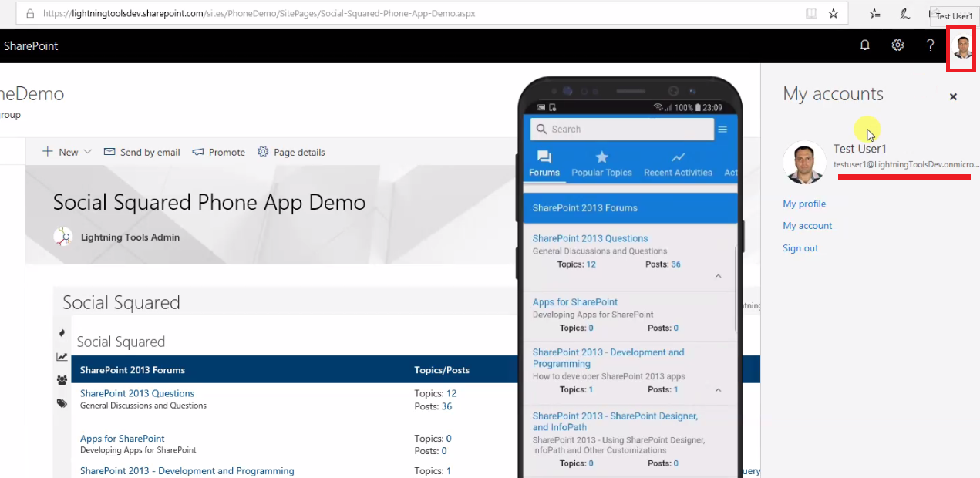
Task: Collapse Development and Programming chevron in phone
Action: click(x=718, y=390)
